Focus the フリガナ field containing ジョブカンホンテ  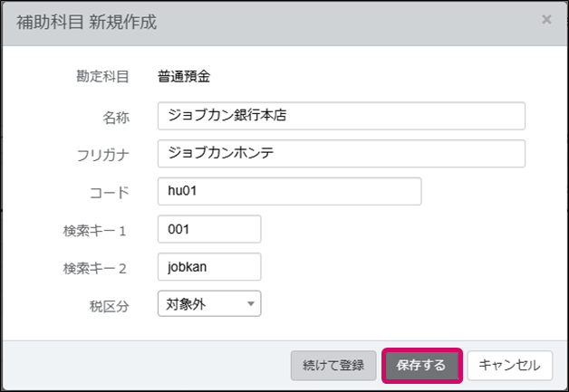(341, 153)
